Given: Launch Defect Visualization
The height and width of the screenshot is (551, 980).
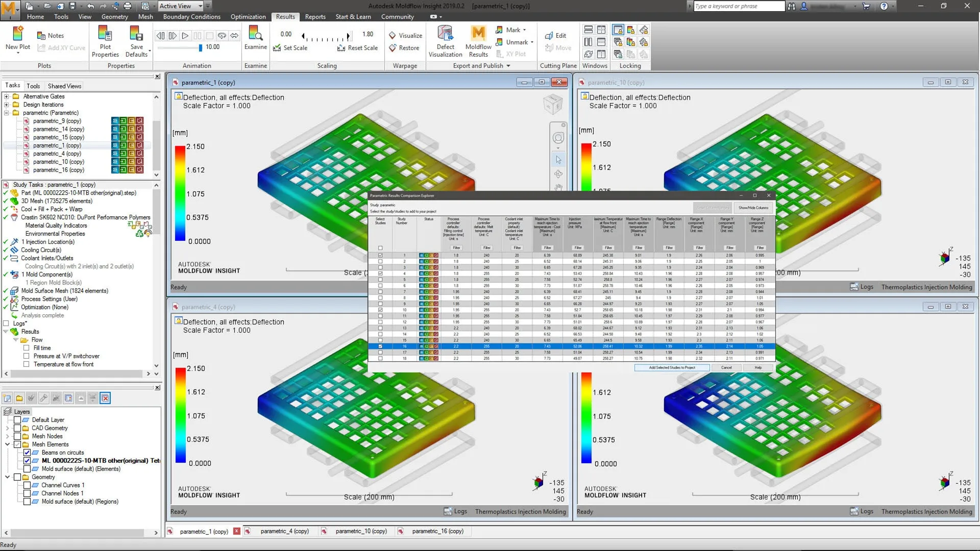Looking at the screenshot, I should pyautogui.click(x=445, y=41).
